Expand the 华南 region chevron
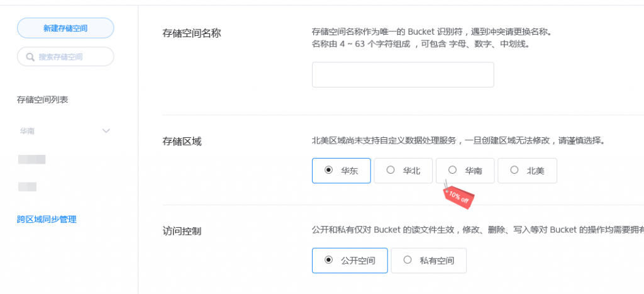 tap(106, 131)
